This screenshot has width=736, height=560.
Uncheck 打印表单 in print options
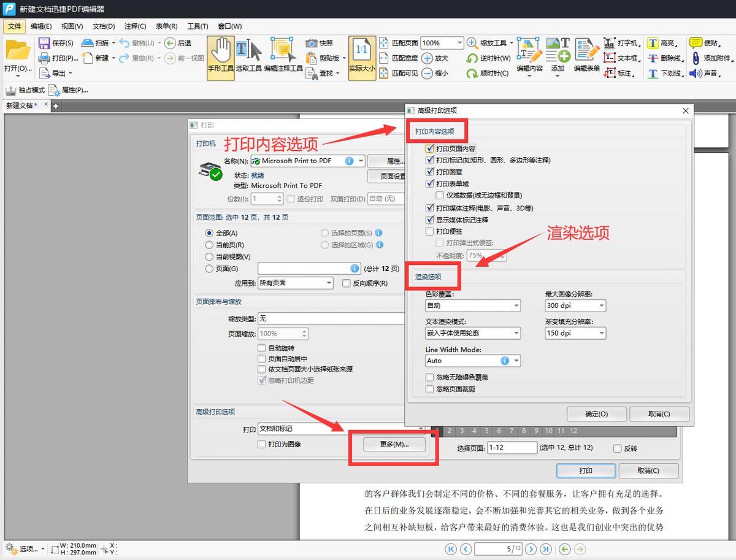point(429,183)
